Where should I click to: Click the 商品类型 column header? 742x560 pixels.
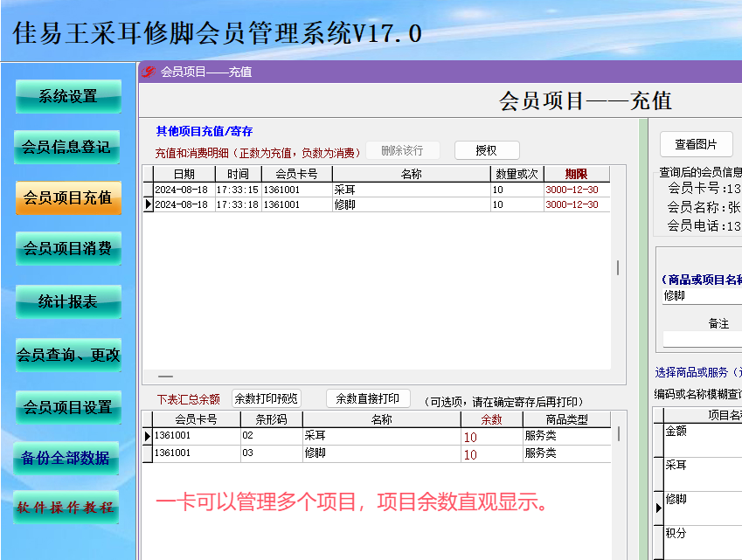[x=566, y=419]
